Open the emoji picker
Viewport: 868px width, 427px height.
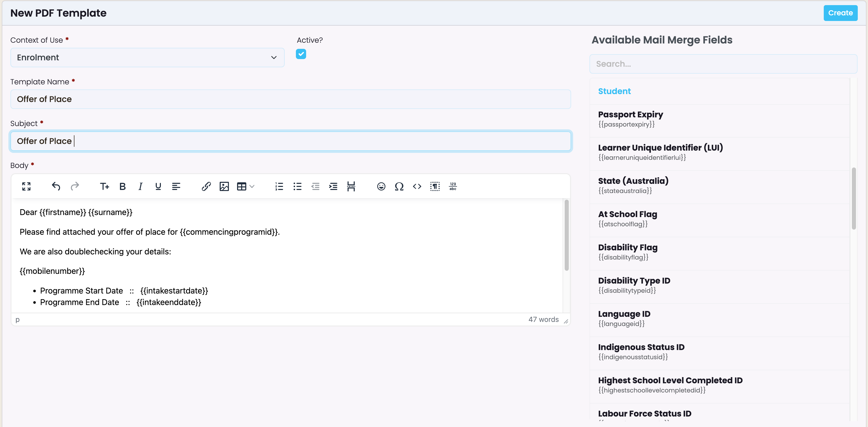pos(381,186)
